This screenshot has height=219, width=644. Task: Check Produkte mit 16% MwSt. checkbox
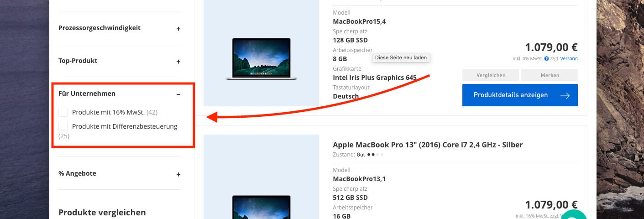click(x=63, y=112)
